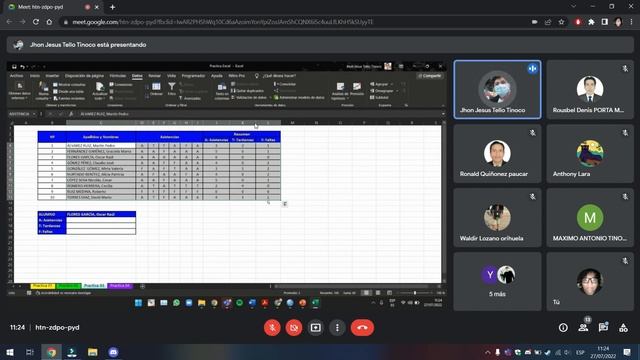
Task: Click the share page icon in address bar
Action: click(548, 22)
